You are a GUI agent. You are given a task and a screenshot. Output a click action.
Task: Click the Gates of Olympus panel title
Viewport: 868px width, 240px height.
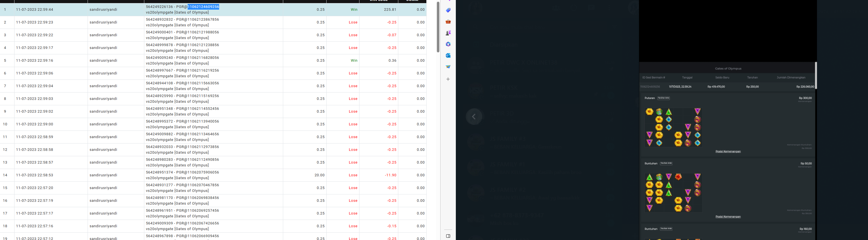pos(728,69)
